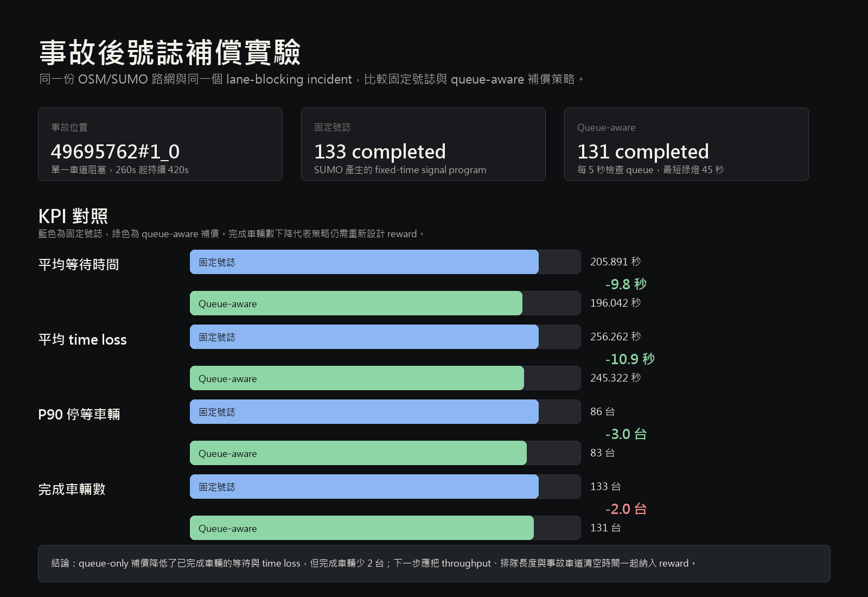Click the blue 固定號誌 bar for 平均等待時間
The image size is (868, 597).
coord(364,262)
